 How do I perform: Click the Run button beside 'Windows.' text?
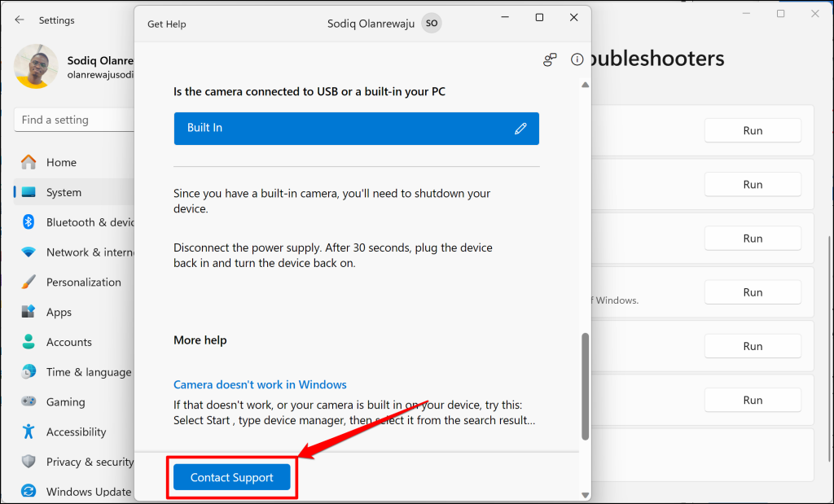tap(753, 291)
